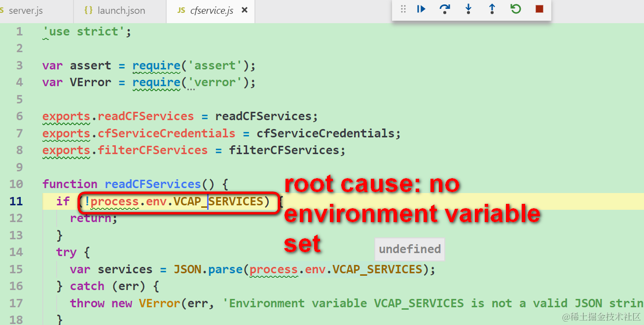Click the debug Continue button
Image resolution: width=644 pixels, height=325 pixels.
click(421, 9)
